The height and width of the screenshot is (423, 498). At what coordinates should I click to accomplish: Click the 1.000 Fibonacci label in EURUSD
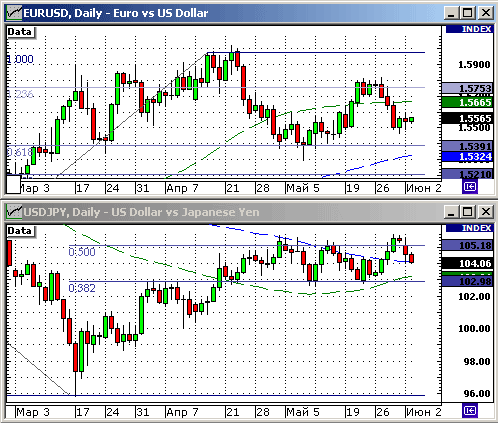(20, 59)
